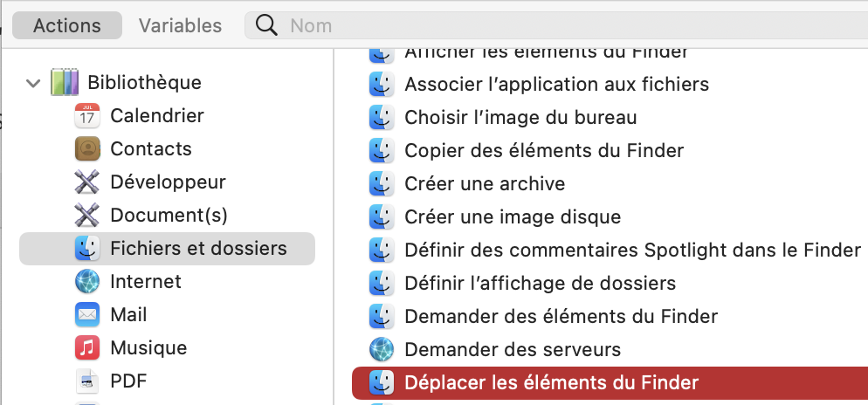The image size is (868, 405).
Task: Click the Calendrier calendar icon
Action: [87, 116]
